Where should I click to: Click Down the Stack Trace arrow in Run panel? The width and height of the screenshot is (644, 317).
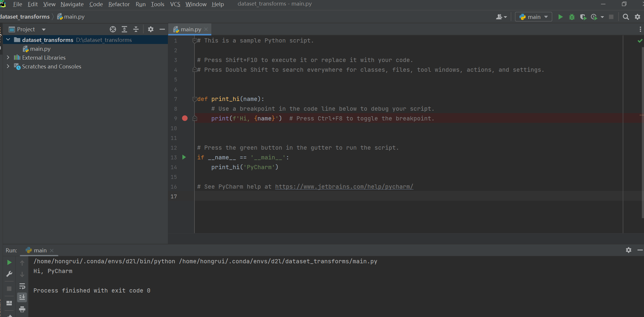(x=22, y=274)
